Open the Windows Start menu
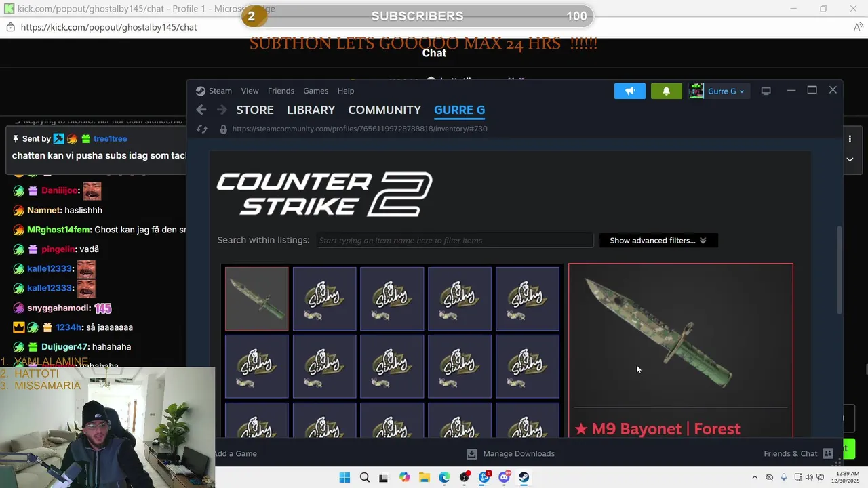The width and height of the screenshot is (868, 488). click(344, 477)
